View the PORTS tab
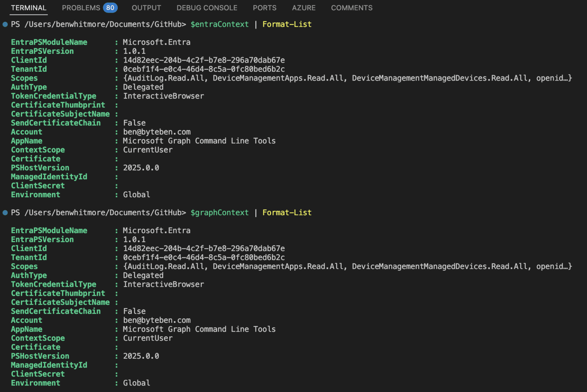The height and width of the screenshot is (392, 587). 264,8
